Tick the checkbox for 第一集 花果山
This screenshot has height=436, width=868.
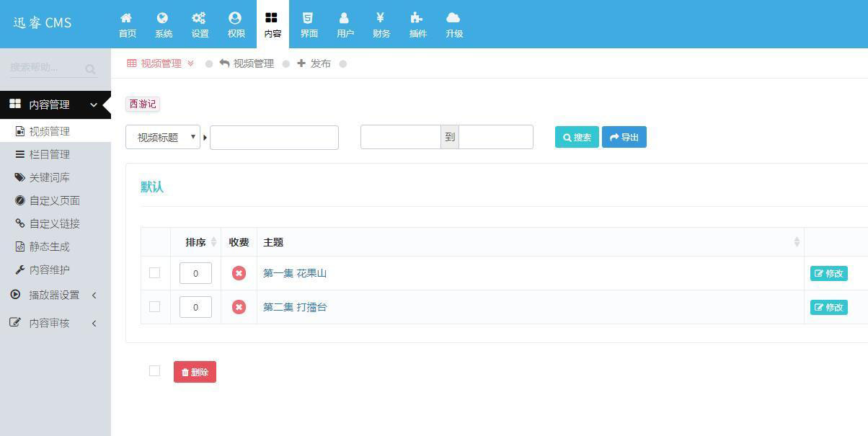tap(154, 272)
